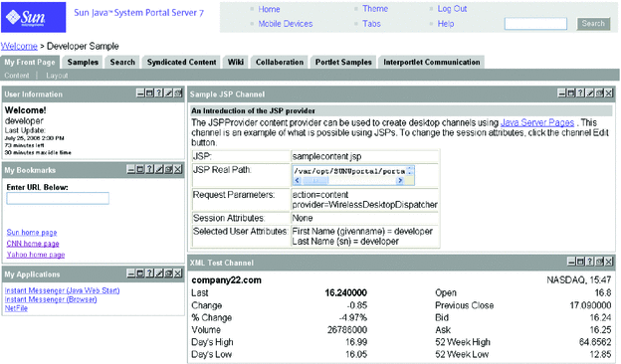The image size is (621, 364).
Task: Open the Collaboration tab
Action: 280,62
